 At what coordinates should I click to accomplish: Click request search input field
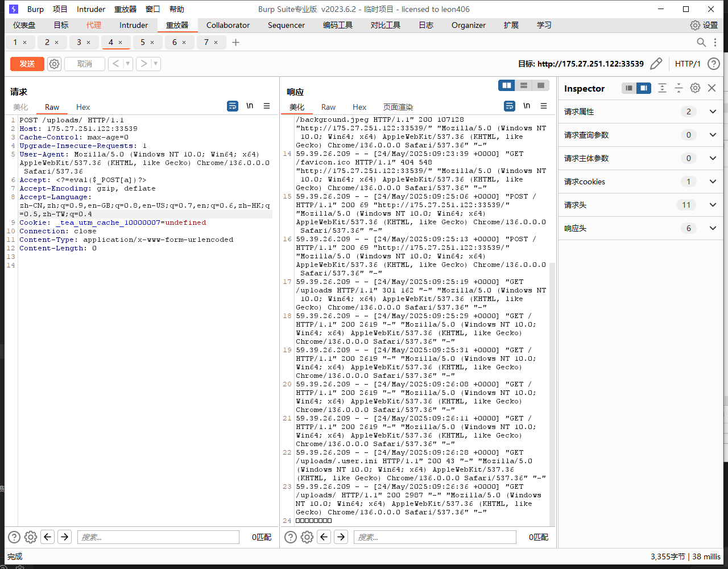click(x=158, y=537)
